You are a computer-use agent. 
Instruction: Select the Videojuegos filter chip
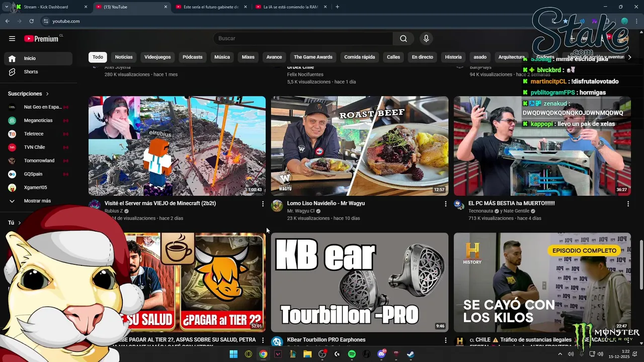pyautogui.click(x=157, y=57)
